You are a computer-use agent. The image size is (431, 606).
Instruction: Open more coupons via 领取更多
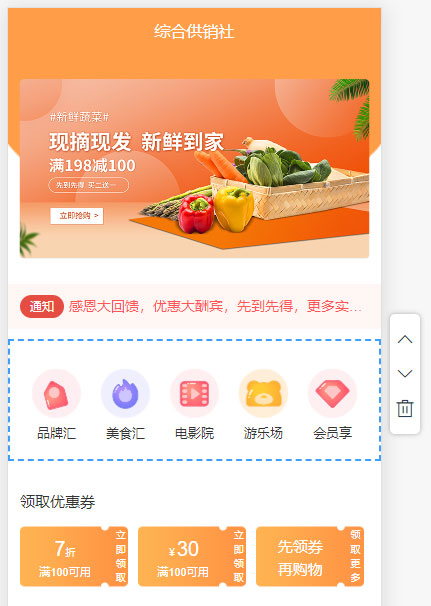pyautogui.click(x=355, y=556)
